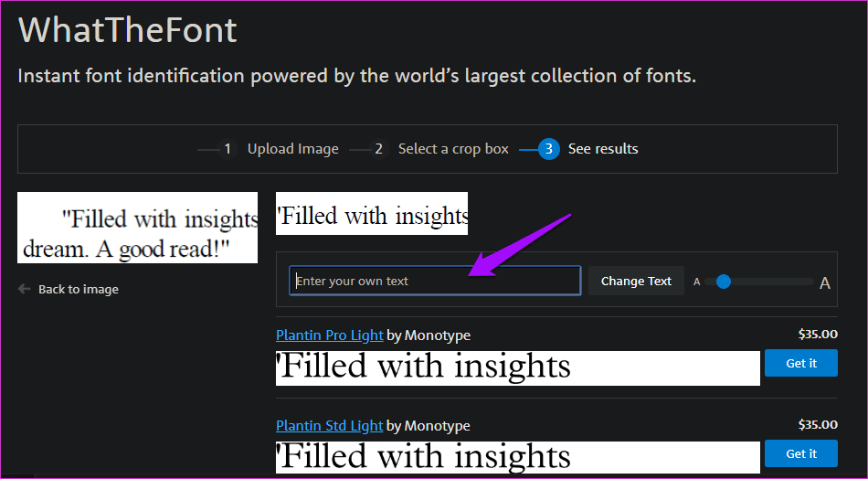868x479 pixels.
Task: Click the back arrow icon
Action: pyautogui.click(x=24, y=289)
